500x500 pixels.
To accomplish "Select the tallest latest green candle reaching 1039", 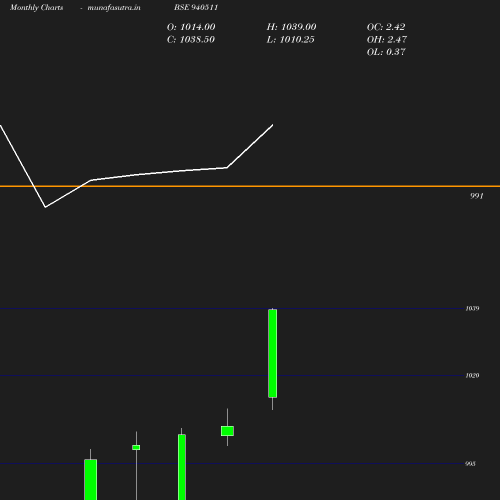I will (x=273, y=353).
